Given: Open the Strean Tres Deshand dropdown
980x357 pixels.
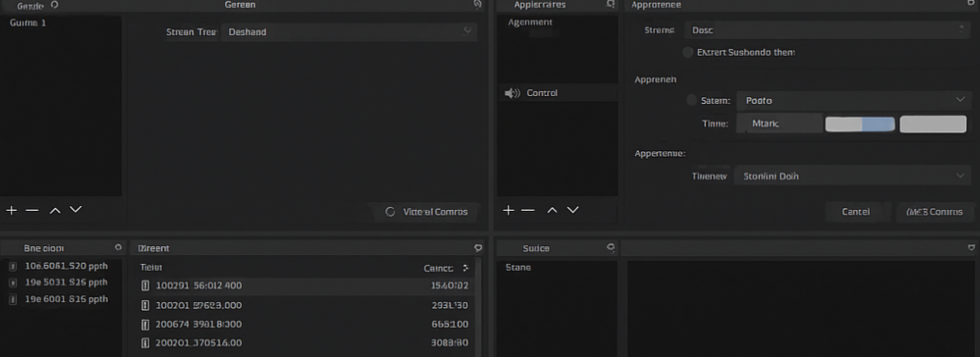Looking at the screenshot, I should click(x=350, y=31).
